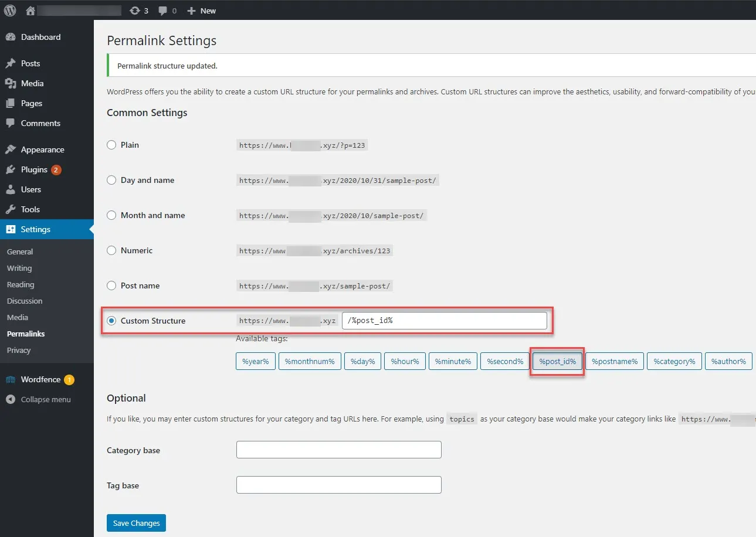Click the archives/123 example URL

[314, 250]
